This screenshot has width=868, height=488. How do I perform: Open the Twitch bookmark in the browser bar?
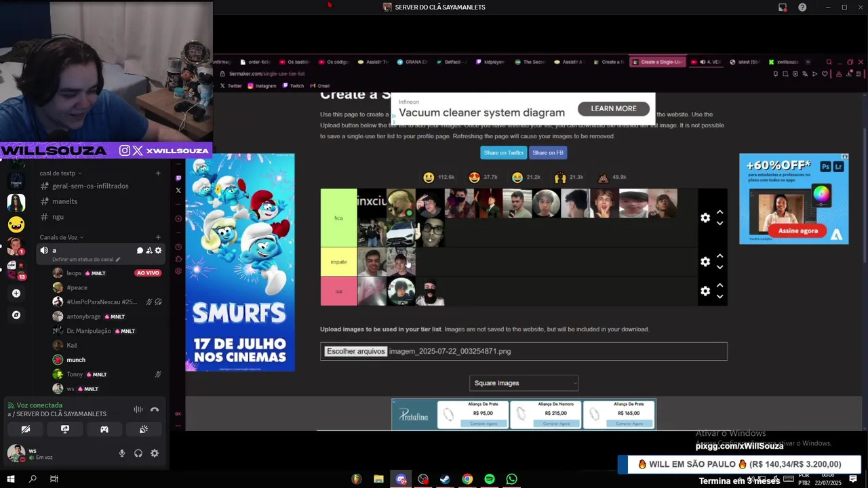click(293, 86)
